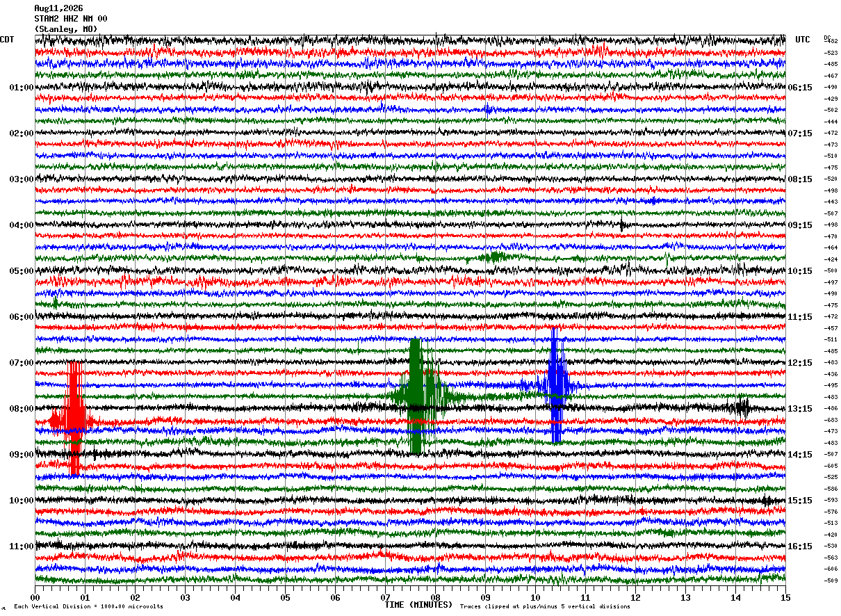
Task: Select the 09:00 CDT row label
Action: click(x=22, y=455)
